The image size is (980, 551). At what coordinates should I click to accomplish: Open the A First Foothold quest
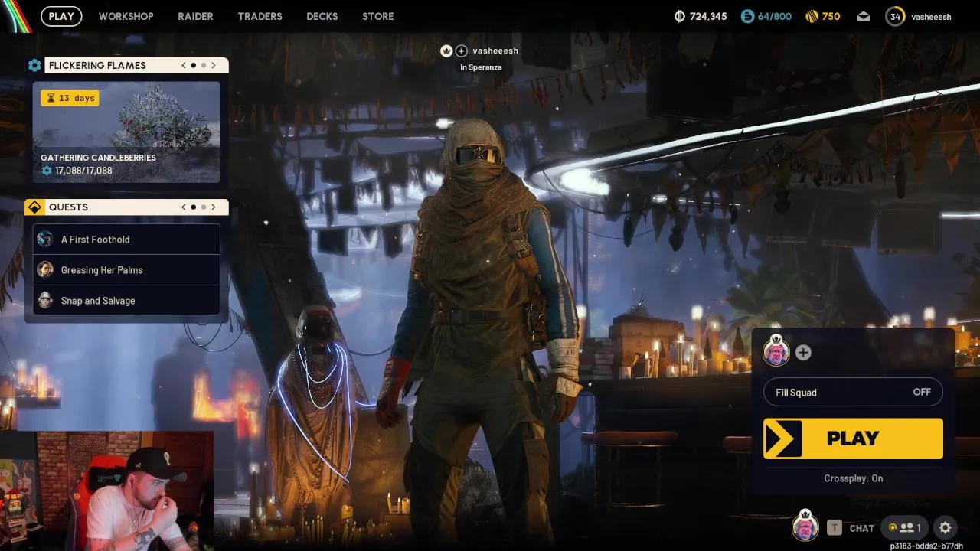click(126, 240)
